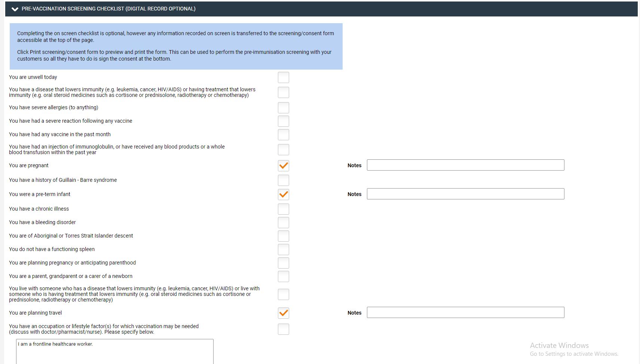Check 'any vaccine in the past month' box
This screenshot has height=364, width=640.
[284, 135]
